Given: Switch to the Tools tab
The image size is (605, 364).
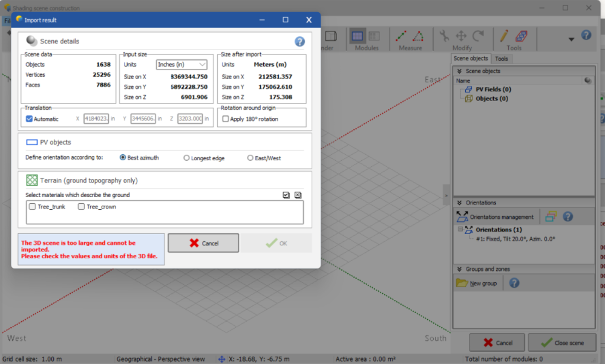Looking at the screenshot, I should coord(501,59).
